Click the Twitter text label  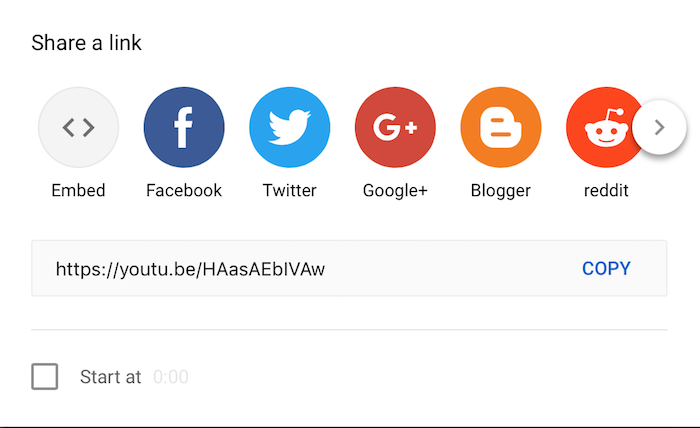click(290, 191)
